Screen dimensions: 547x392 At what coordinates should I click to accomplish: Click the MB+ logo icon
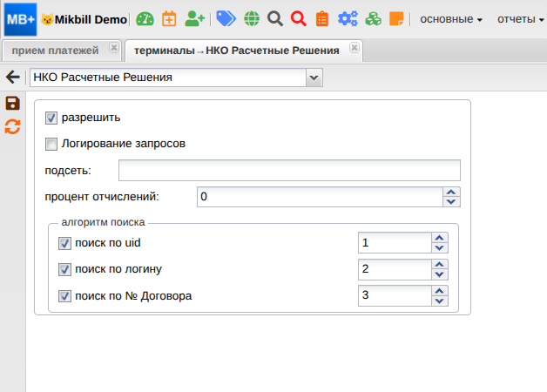20,19
